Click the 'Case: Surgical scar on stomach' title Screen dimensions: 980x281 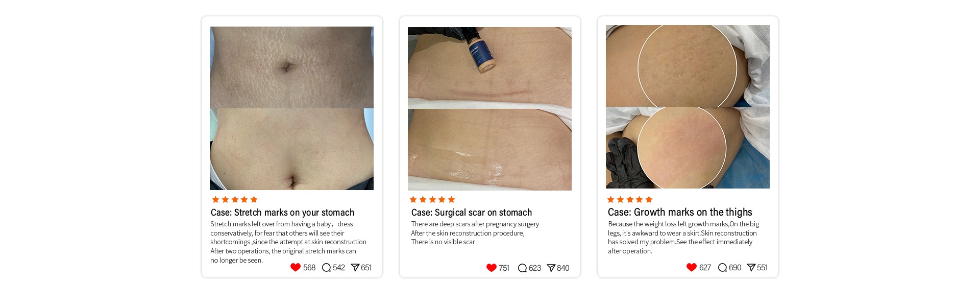click(x=472, y=213)
